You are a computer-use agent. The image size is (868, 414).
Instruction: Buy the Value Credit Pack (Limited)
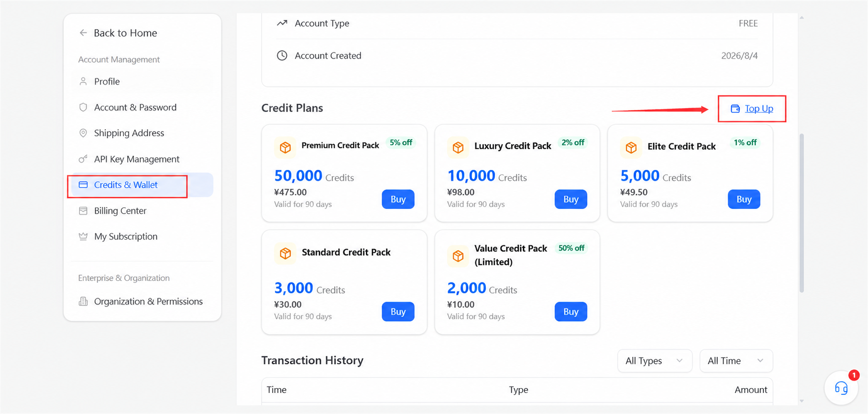[x=571, y=312]
